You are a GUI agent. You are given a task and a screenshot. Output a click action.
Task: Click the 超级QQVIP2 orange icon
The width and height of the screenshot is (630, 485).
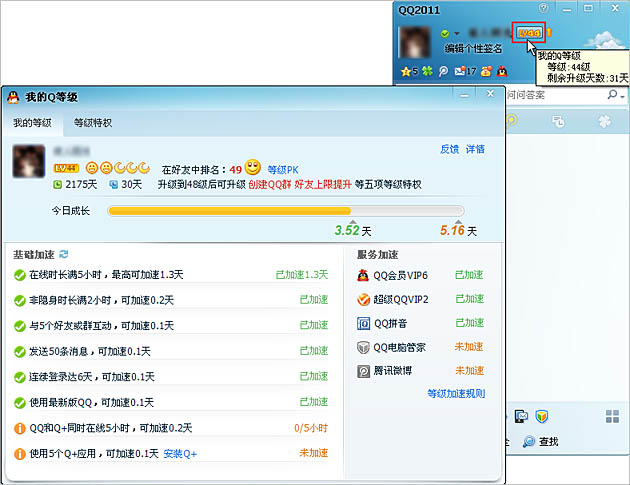click(x=364, y=299)
